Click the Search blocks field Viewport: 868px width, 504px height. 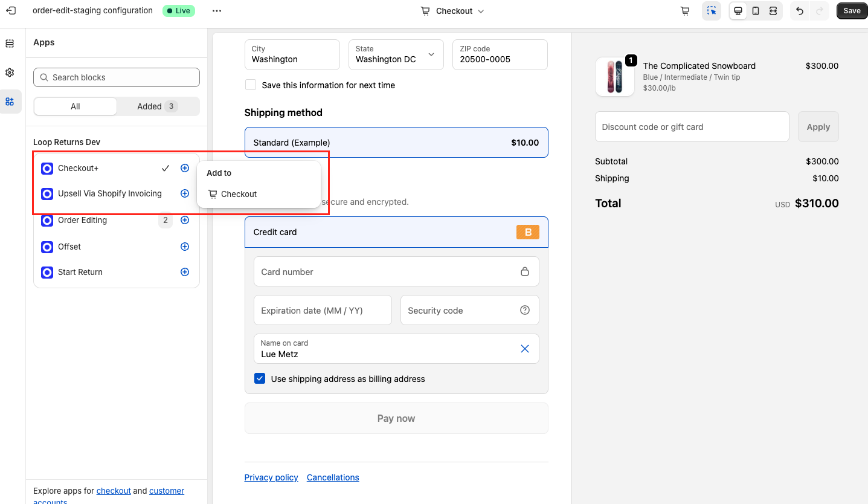point(117,77)
